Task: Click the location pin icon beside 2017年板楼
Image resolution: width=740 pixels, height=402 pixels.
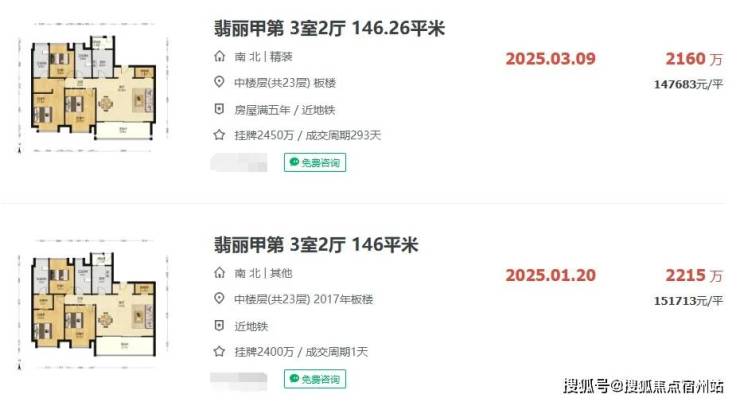Action: pyautogui.click(x=219, y=298)
